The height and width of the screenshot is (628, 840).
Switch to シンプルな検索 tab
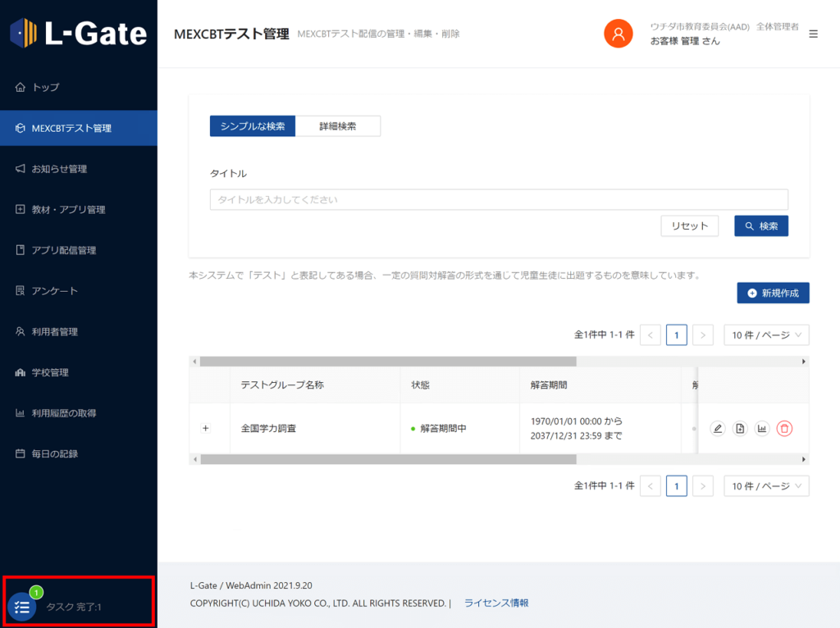click(253, 125)
